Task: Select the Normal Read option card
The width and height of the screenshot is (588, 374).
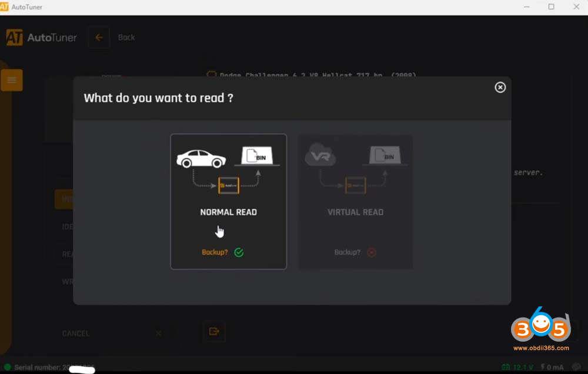Action: (228, 202)
